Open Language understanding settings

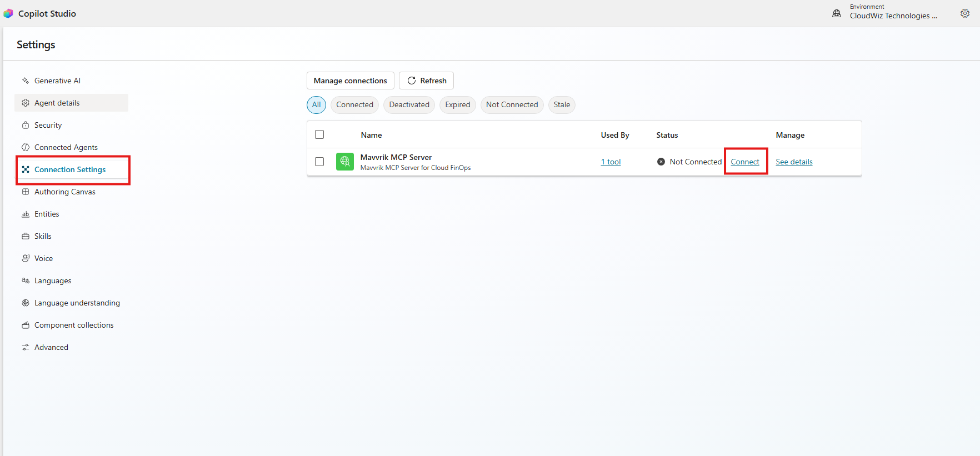point(71,303)
